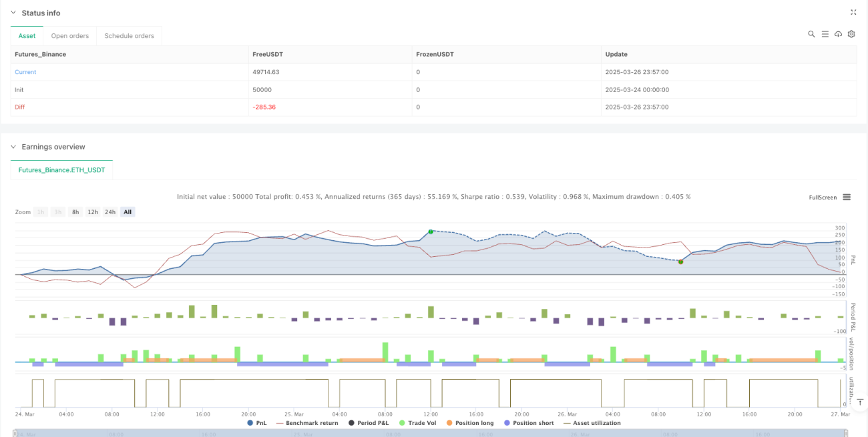Screen dimensions: 868x437
Task: Select the 24h zoom button
Action: pyautogui.click(x=110, y=212)
